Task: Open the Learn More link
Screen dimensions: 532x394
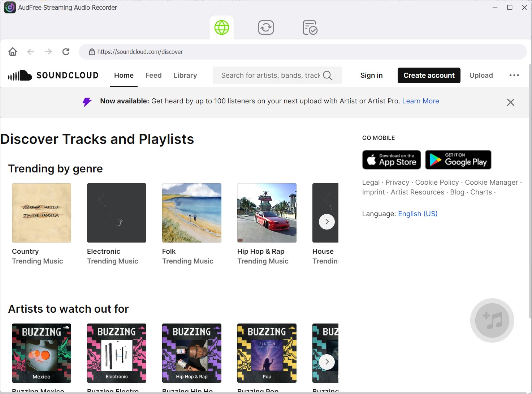Action: [421, 101]
